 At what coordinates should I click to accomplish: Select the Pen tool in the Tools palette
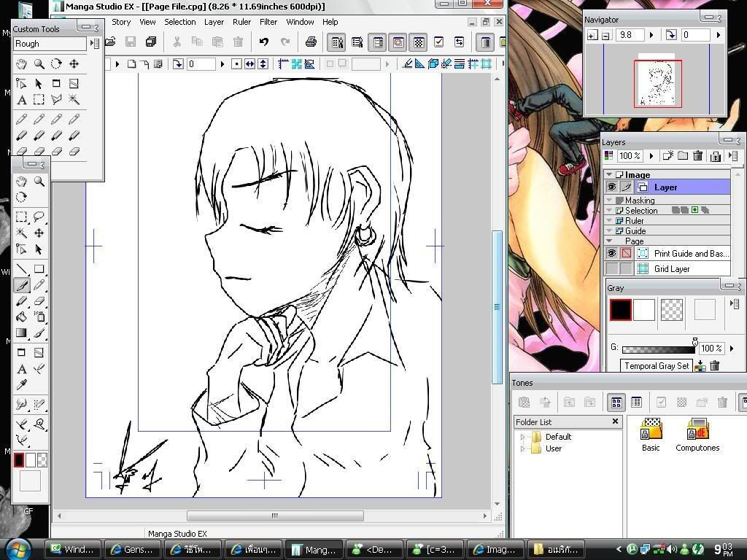(22, 285)
